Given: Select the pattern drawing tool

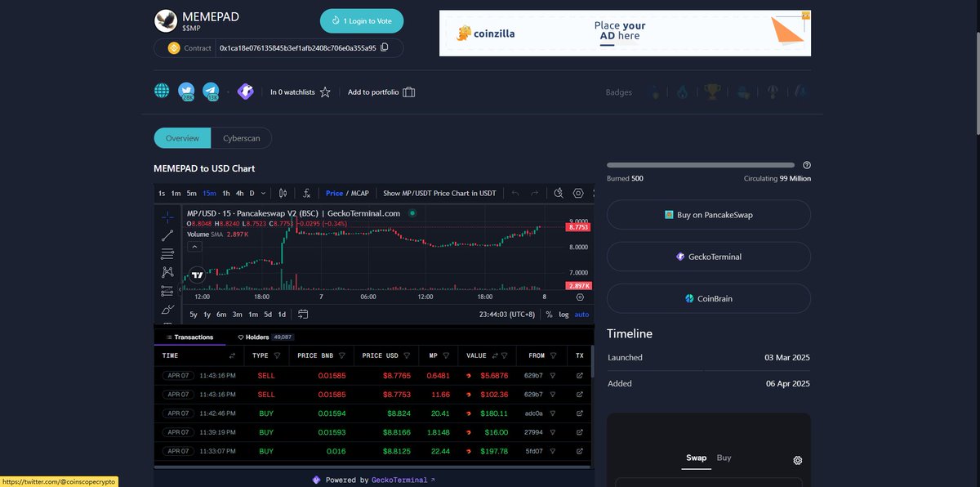Looking at the screenshot, I should tap(167, 273).
